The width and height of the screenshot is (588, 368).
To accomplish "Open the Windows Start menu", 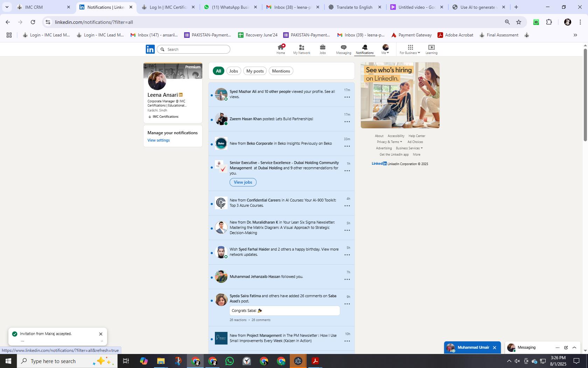I will tap(8, 361).
